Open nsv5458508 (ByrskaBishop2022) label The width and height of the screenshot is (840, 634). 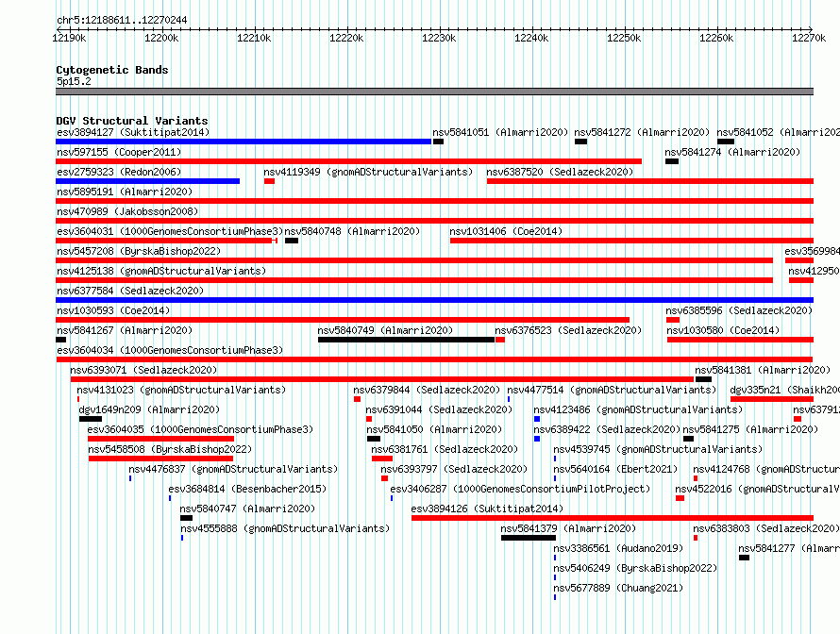[170, 449]
